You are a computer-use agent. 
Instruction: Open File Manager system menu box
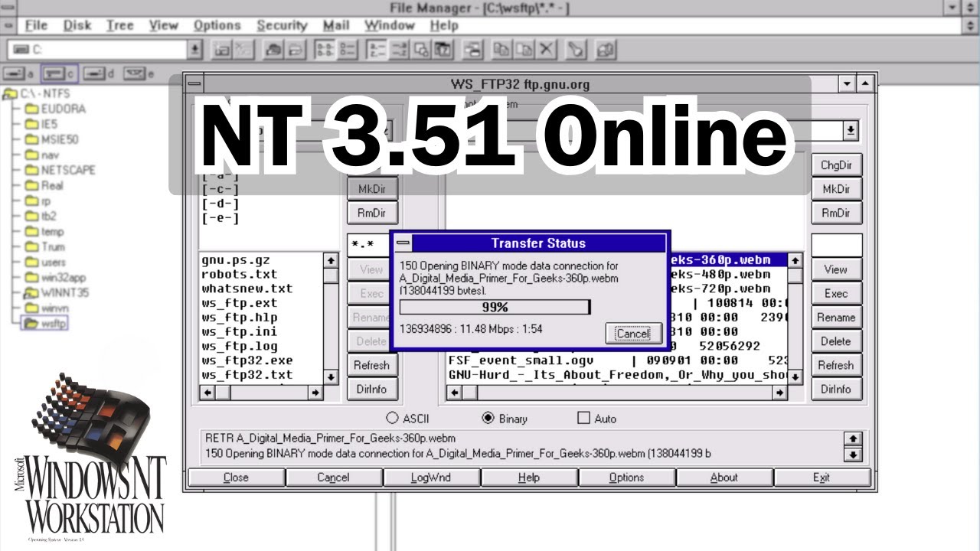point(9,8)
